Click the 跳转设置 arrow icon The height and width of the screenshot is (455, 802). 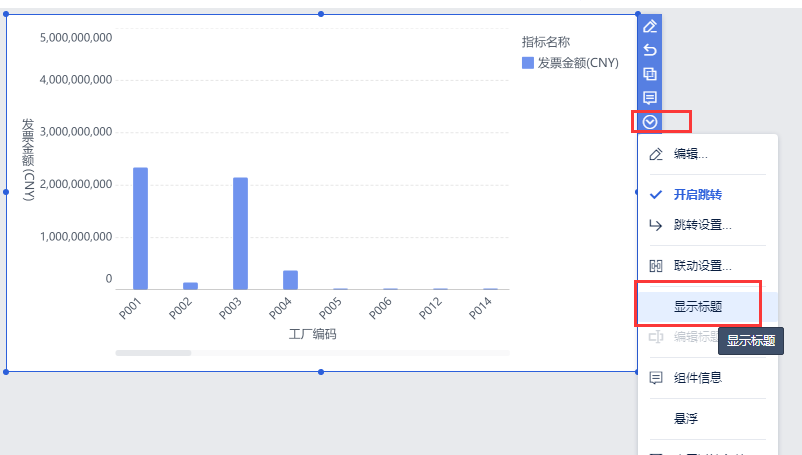coord(656,225)
